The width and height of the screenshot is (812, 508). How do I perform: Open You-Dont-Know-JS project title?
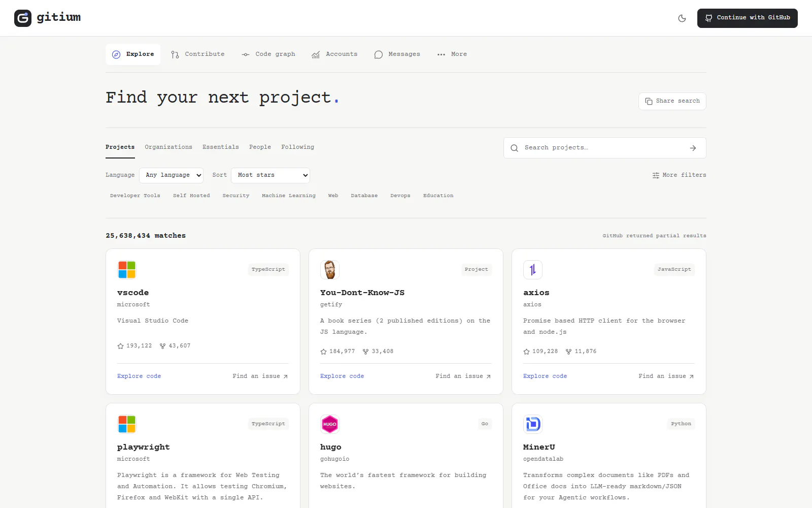point(362,293)
